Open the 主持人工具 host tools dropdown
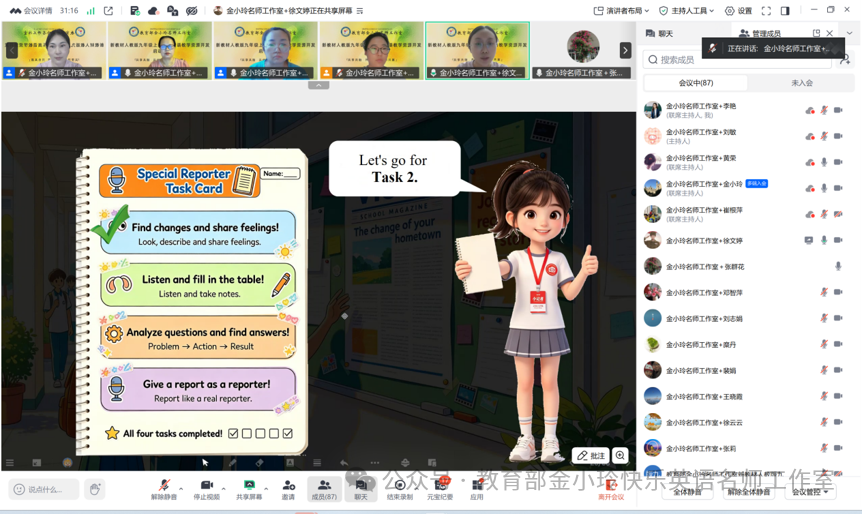Image resolution: width=862 pixels, height=514 pixels. (x=687, y=10)
